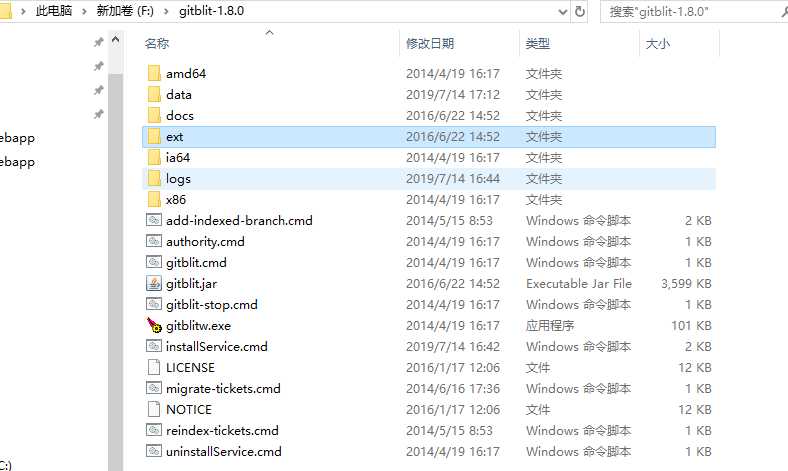Click the authority.cmd script icon
The image size is (788, 471).
coord(154,241)
